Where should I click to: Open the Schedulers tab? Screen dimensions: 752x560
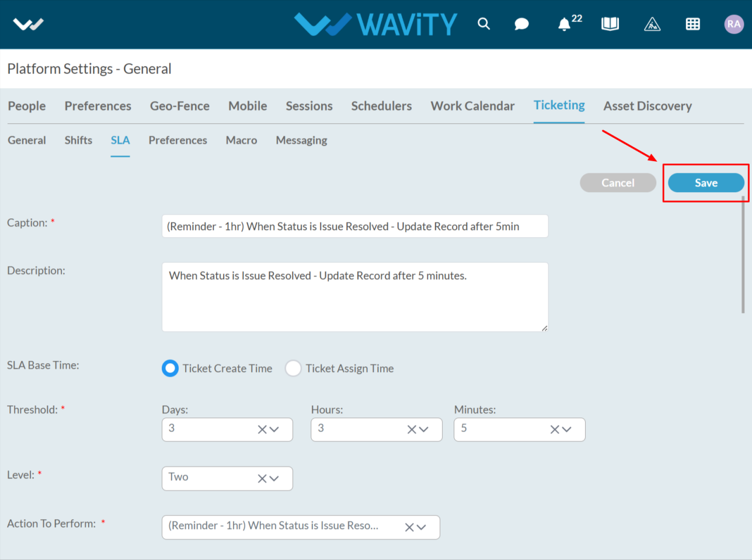click(x=381, y=106)
